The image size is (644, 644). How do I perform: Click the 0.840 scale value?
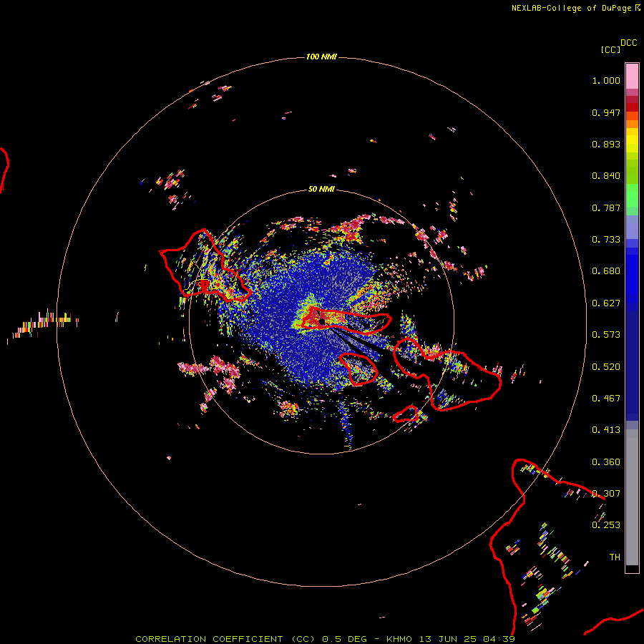pos(606,176)
